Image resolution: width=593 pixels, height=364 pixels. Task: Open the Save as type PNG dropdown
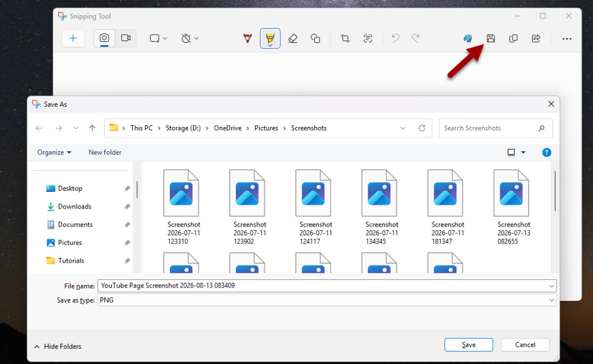[327, 300]
